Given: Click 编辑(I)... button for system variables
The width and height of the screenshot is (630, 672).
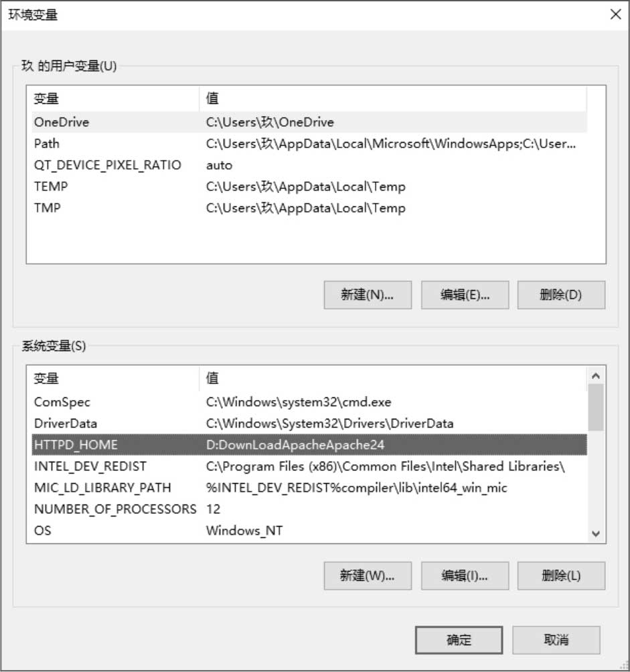Looking at the screenshot, I should 465,576.
